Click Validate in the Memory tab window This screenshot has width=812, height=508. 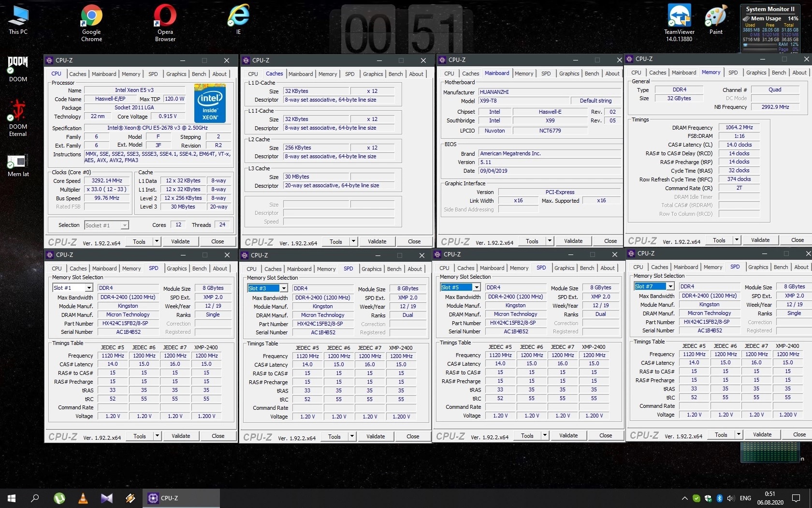tap(760, 240)
